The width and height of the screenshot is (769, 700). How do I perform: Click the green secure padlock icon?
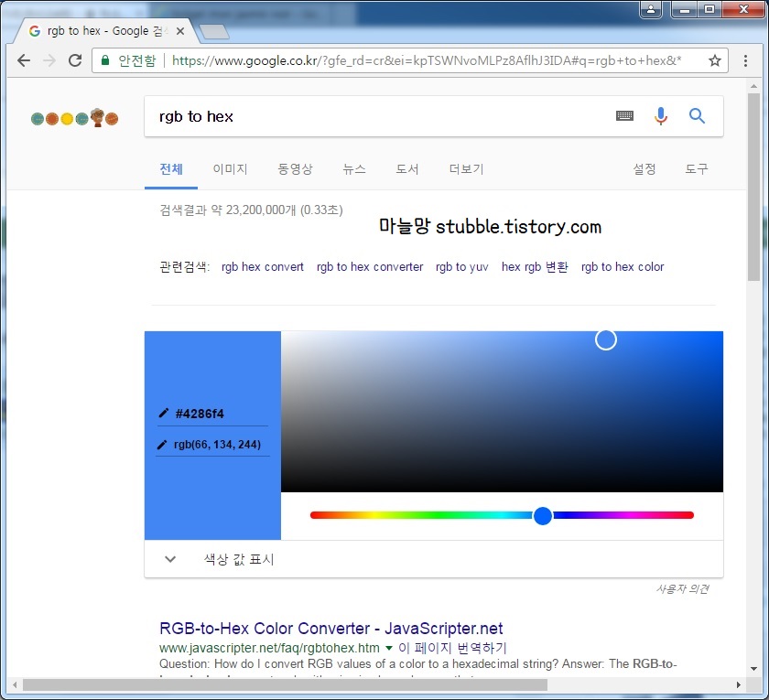coord(105,60)
